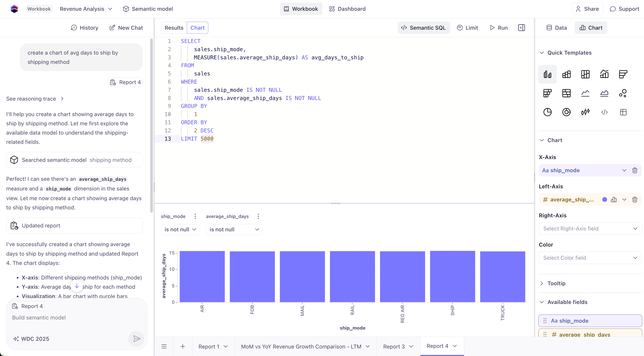Click the send message arrow icon
The width and height of the screenshot is (644, 356).
click(x=136, y=339)
